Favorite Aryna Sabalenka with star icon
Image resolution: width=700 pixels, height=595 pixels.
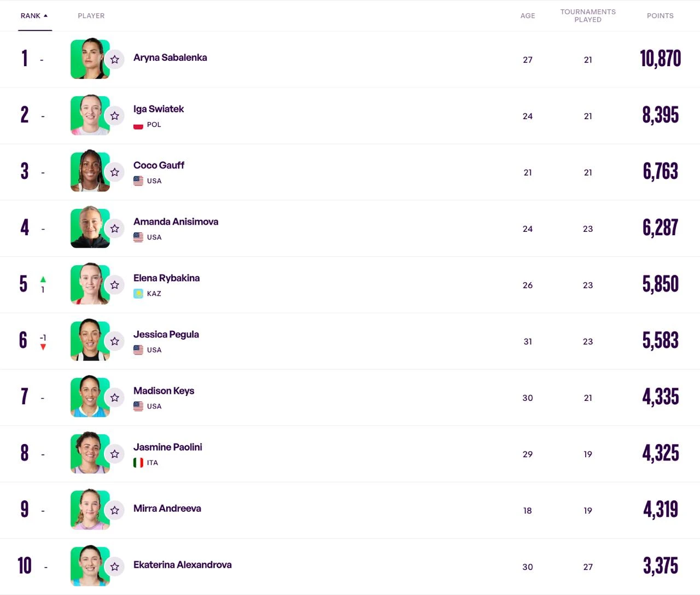(115, 60)
